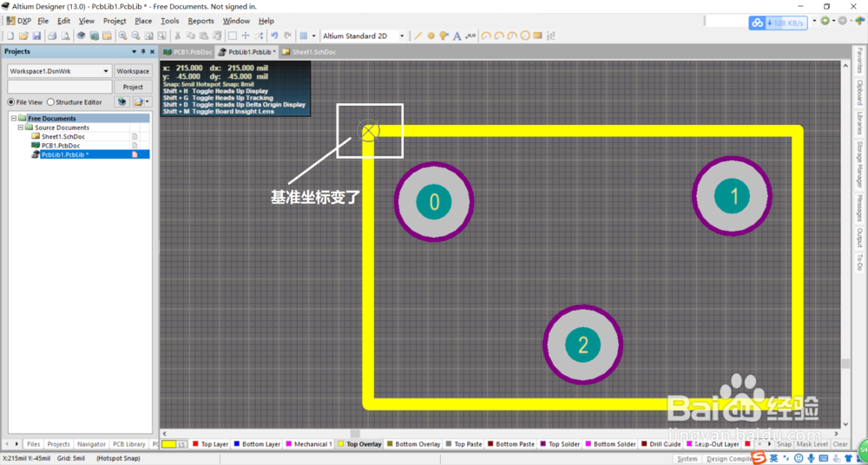Open the grid settings icon
This screenshot has height=465, width=868.
click(x=303, y=36)
